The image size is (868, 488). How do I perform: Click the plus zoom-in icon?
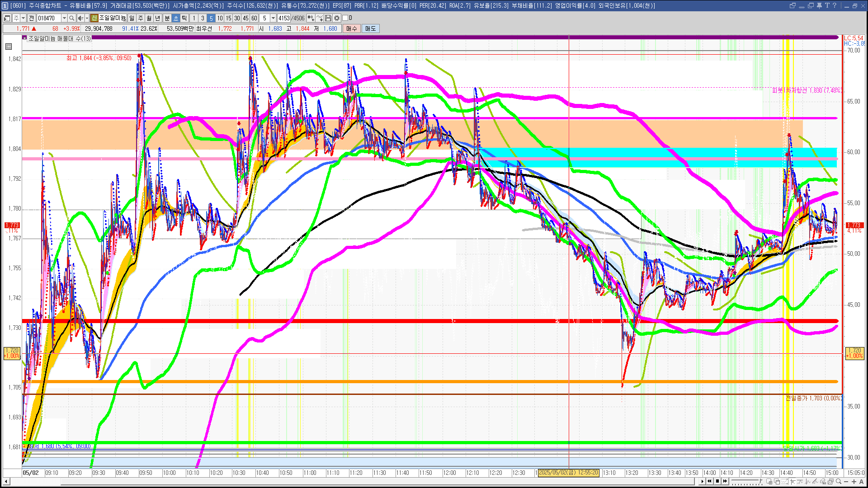click(854, 482)
